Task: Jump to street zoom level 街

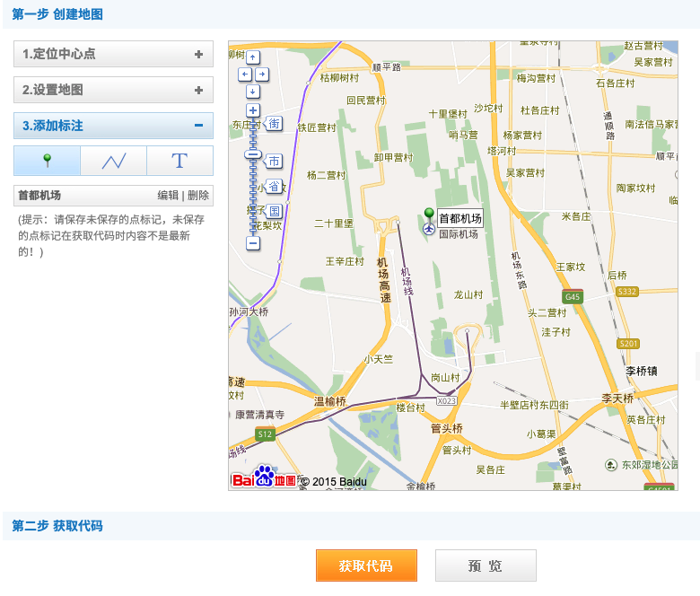Action: [273, 123]
